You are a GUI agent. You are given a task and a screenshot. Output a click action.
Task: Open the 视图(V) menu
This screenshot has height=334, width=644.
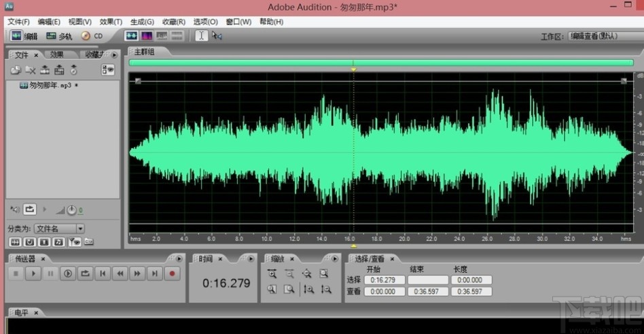pos(80,22)
